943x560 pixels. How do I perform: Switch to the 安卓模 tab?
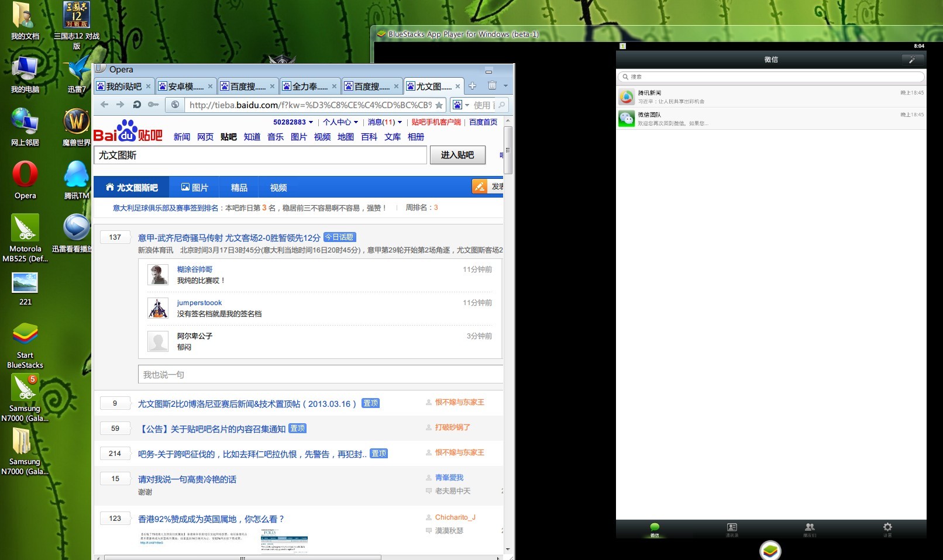185,87
